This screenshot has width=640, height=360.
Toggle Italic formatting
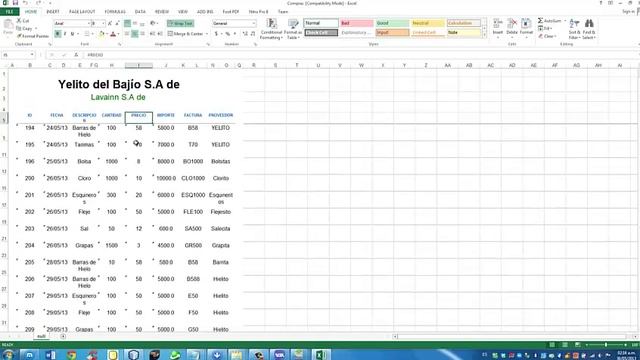click(65, 34)
